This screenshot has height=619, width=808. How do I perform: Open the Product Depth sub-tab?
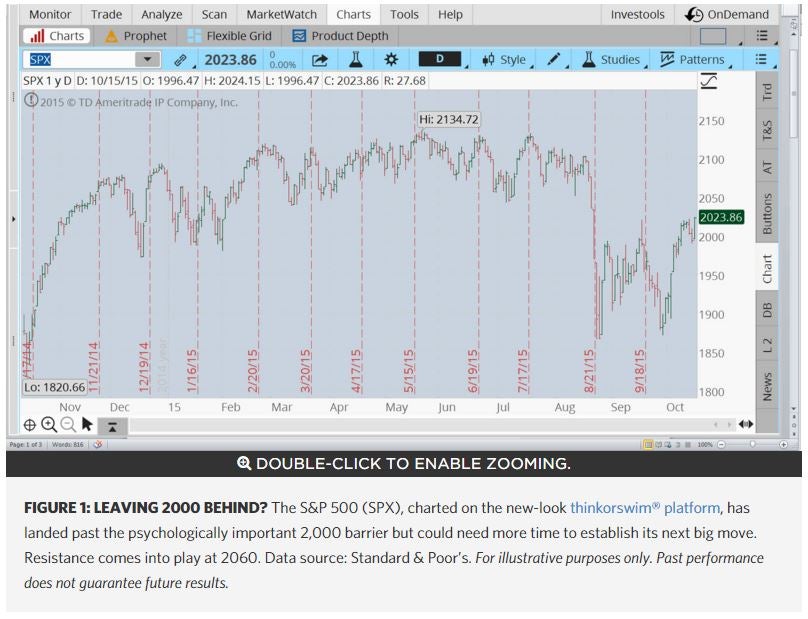[340, 36]
